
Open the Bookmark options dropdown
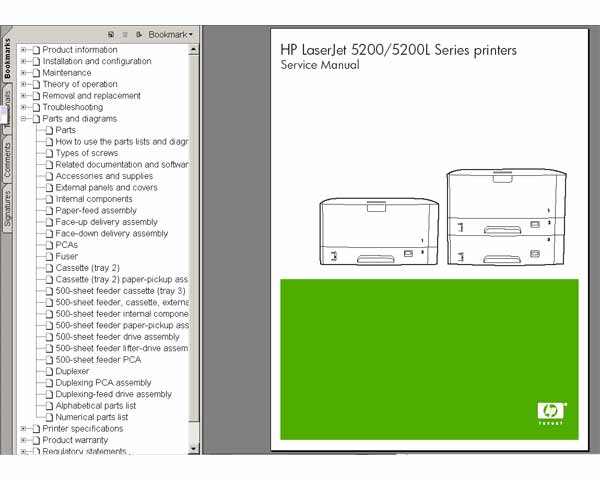point(170,34)
